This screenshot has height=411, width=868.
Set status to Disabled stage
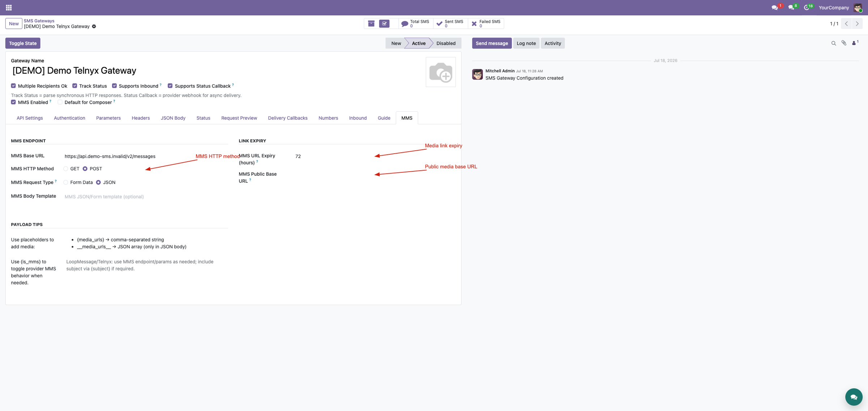(x=446, y=43)
